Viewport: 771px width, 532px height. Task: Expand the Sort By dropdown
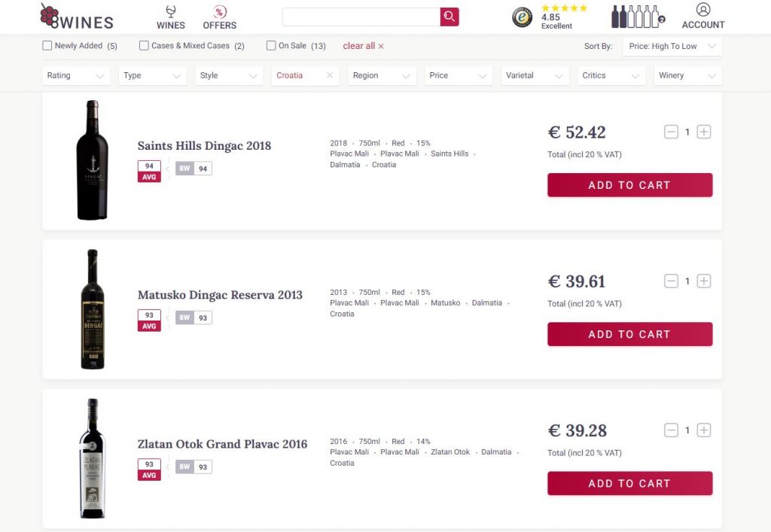point(672,46)
